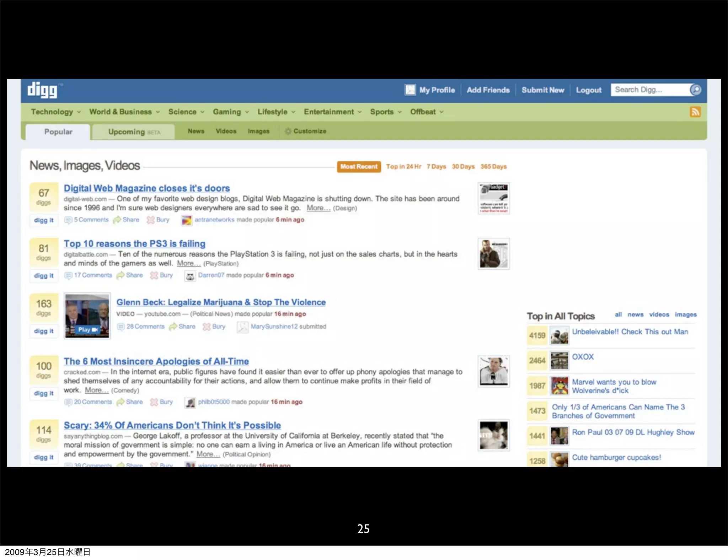Click Logout link
The width and height of the screenshot is (728, 560).
click(x=589, y=90)
